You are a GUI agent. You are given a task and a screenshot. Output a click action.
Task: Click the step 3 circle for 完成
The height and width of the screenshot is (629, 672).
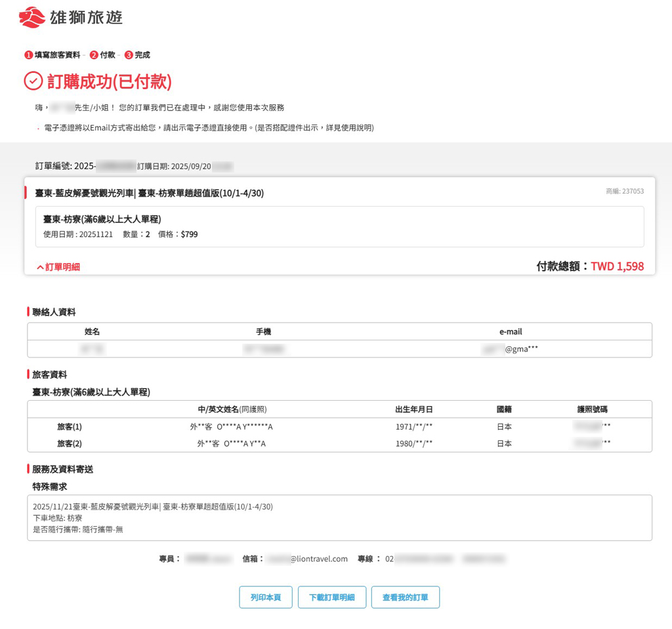[x=129, y=55]
